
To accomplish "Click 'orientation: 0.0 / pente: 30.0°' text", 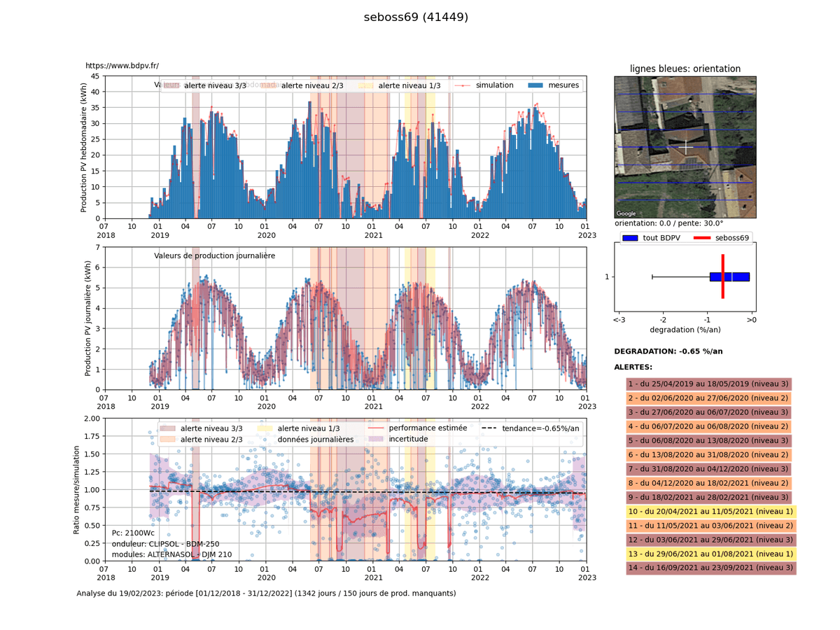I will (x=671, y=223).
